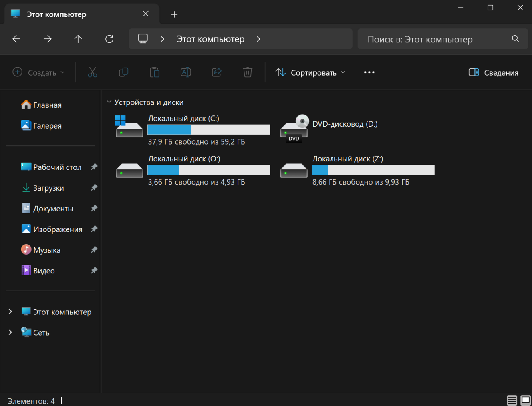Click the Delete trash can icon
The width and height of the screenshot is (532, 406).
point(248,72)
